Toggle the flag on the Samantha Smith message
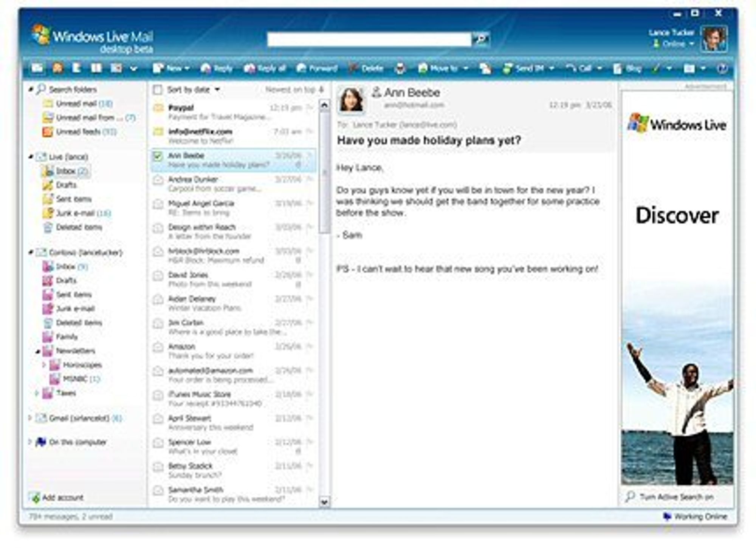This screenshot has height=550, width=756. [310, 490]
